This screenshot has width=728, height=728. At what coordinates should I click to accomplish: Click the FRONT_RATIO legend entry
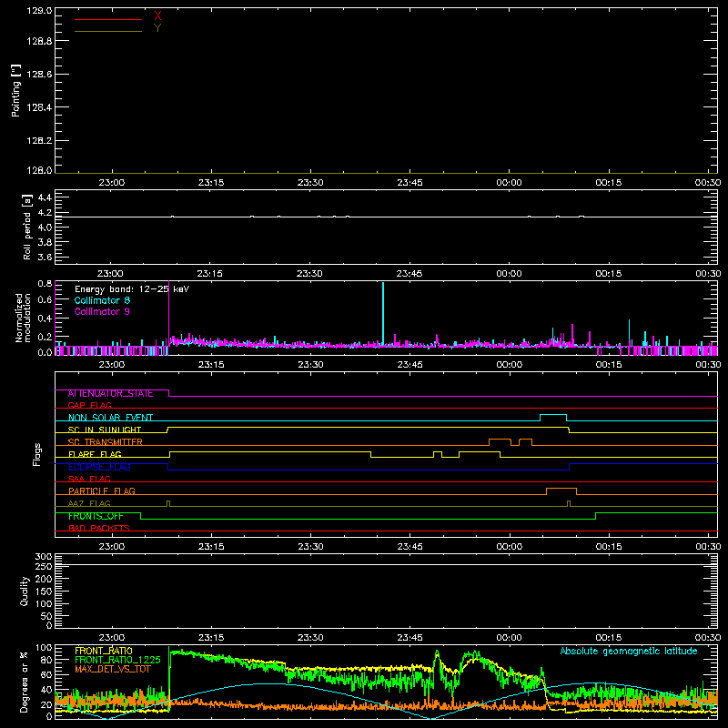pyautogui.click(x=104, y=651)
